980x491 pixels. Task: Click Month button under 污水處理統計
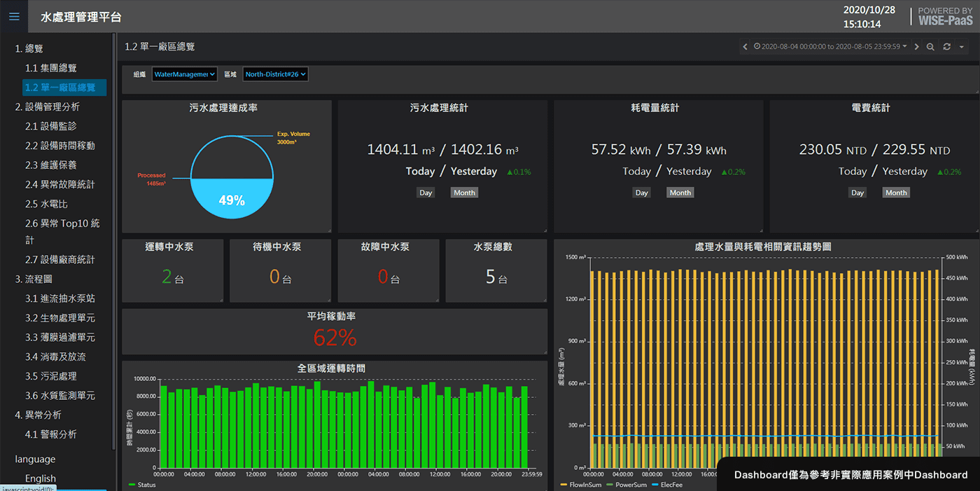click(464, 193)
